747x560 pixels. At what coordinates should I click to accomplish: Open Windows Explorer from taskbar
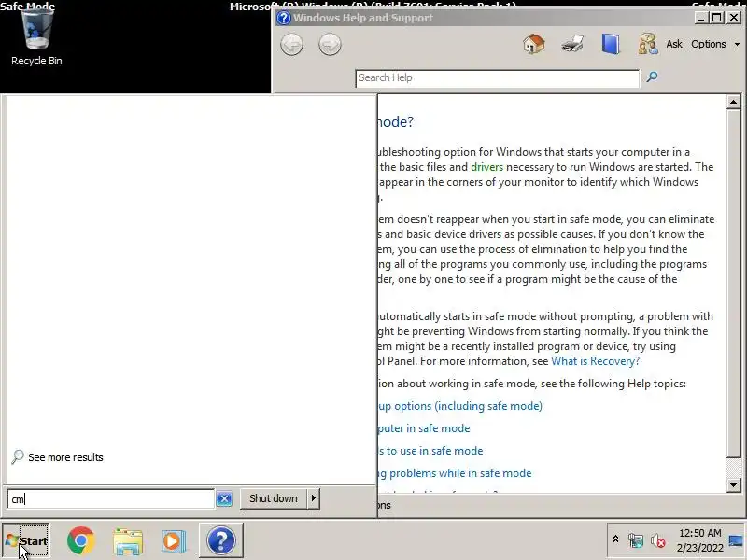tap(128, 541)
